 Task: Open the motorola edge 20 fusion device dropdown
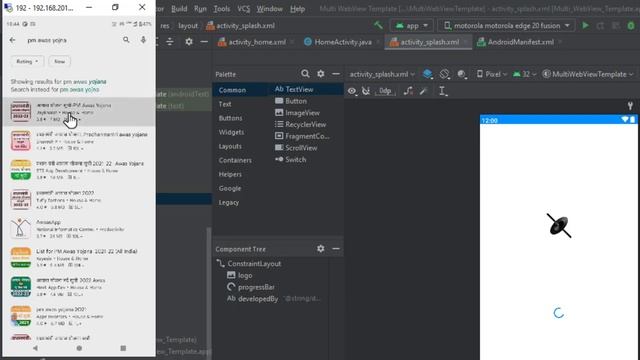[507, 25]
